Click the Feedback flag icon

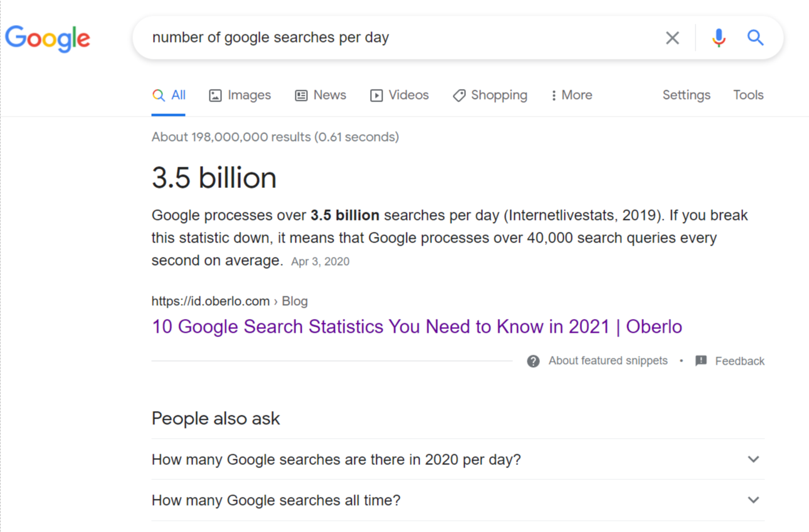[701, 361]
